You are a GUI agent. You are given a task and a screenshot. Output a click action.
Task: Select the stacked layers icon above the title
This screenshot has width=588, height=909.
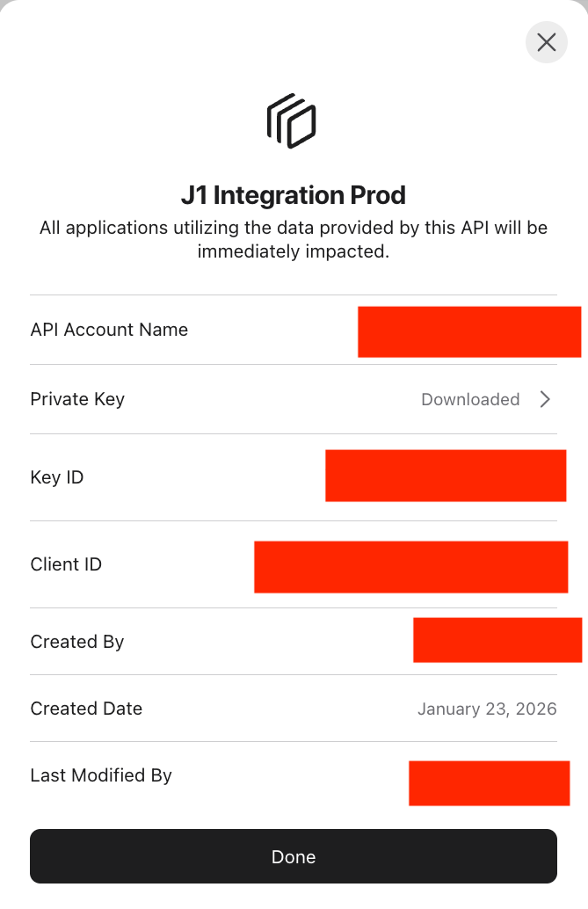tap(293, 120)
